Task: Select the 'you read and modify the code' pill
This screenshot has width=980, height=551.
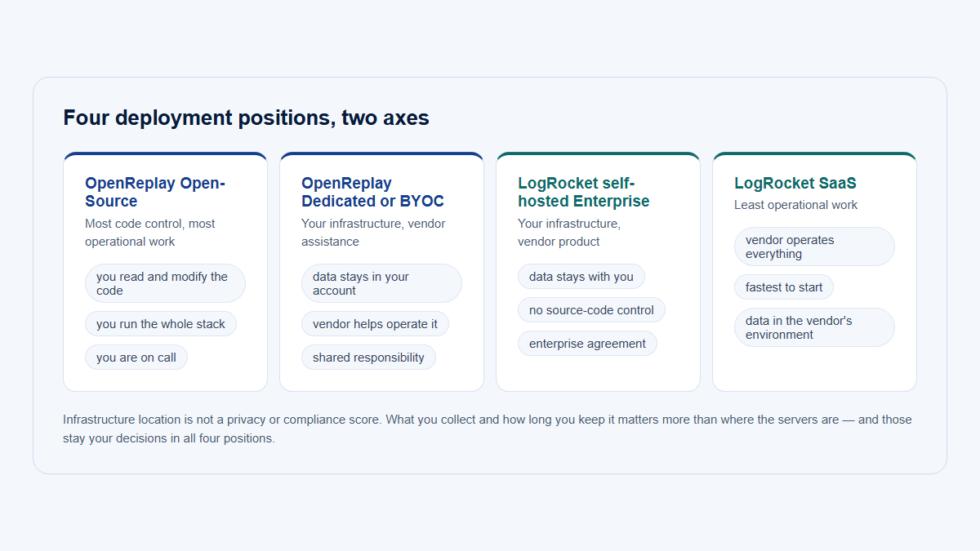Action: (165, 283)
